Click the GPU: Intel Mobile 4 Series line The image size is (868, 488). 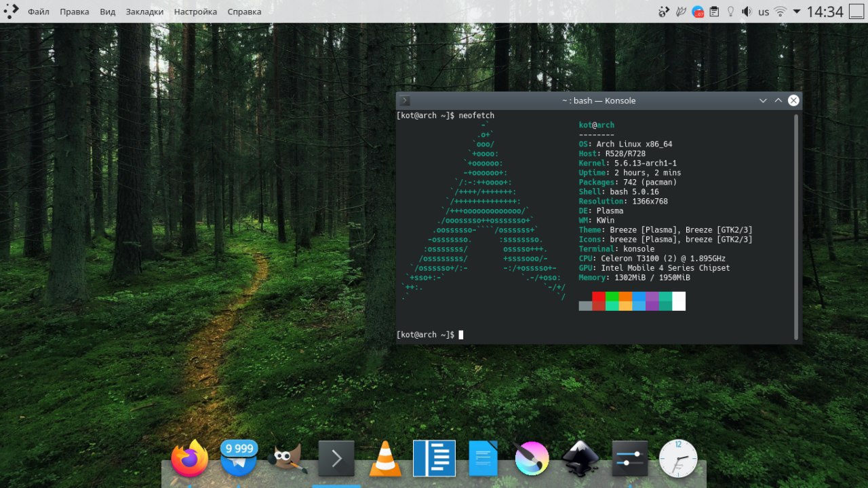click(x=654, y=267)
